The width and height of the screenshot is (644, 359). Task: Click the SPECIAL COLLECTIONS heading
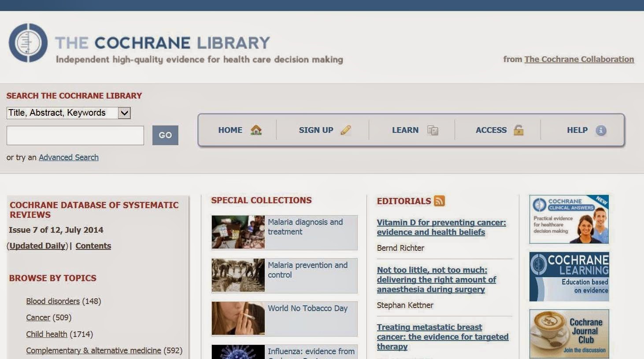click(x=261, y=200)
